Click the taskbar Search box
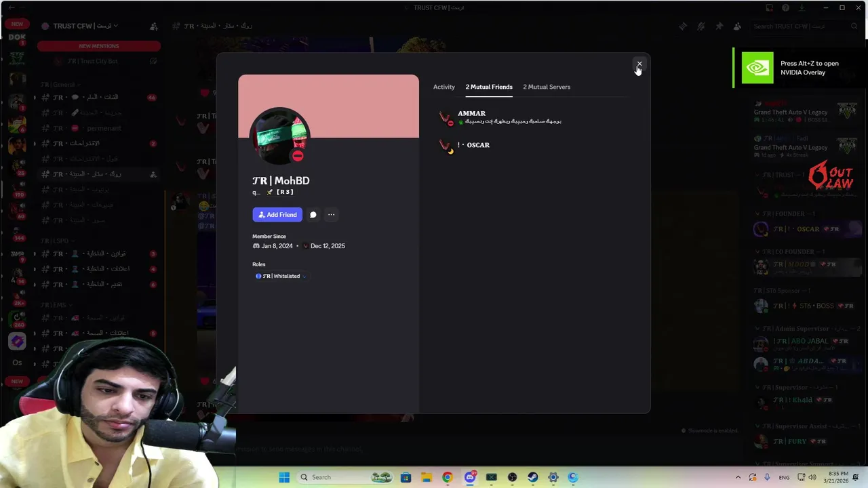 pyautogui.click(x=347, y=477)
